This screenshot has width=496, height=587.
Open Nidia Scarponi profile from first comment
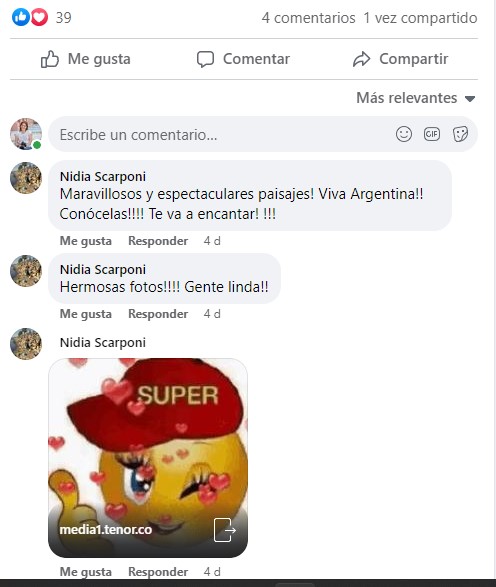click(103, 176)
